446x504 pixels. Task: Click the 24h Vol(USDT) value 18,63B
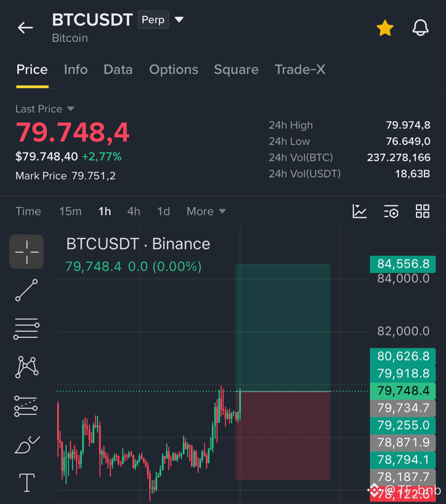[x=413, y=174]
